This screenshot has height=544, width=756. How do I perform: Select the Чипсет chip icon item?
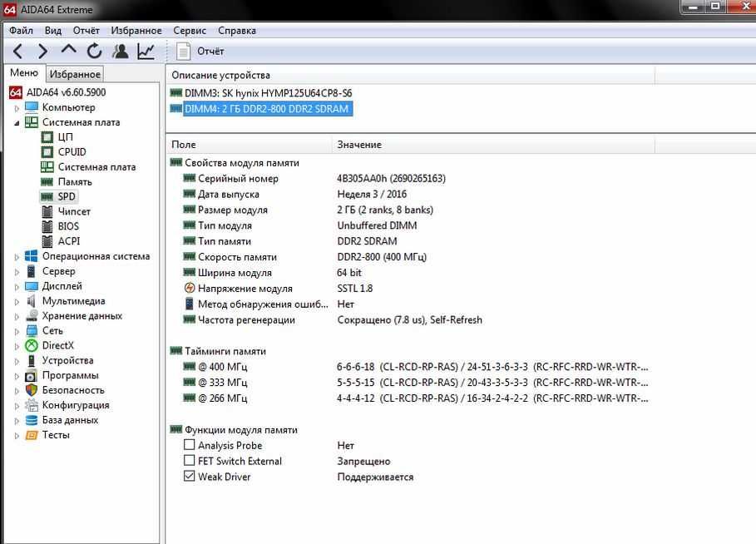[x=47, y=212]
